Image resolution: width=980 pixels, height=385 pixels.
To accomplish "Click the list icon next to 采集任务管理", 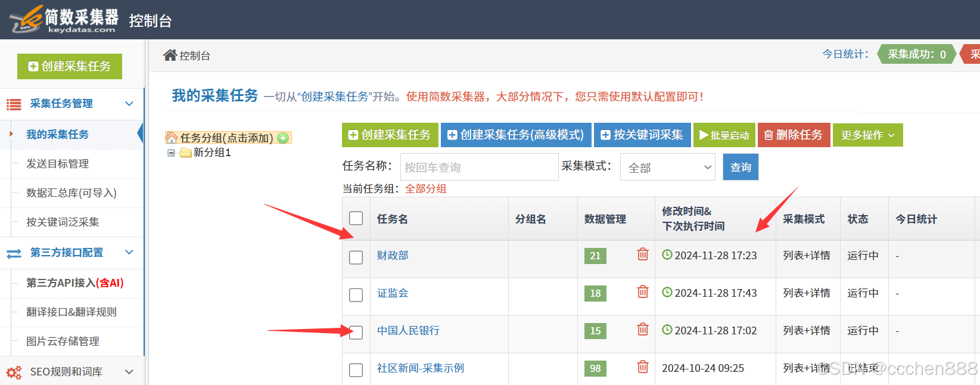I will [x=14, y=104].
